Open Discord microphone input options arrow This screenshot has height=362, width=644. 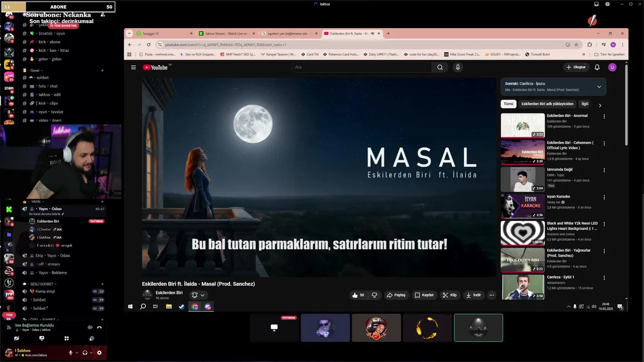pos(76,353)
